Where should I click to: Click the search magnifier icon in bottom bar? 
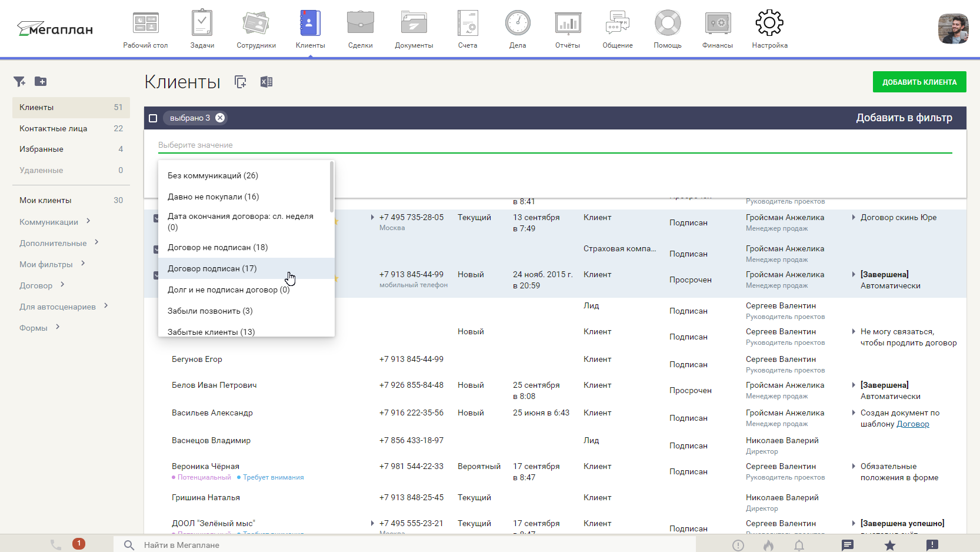click(129, 545)
